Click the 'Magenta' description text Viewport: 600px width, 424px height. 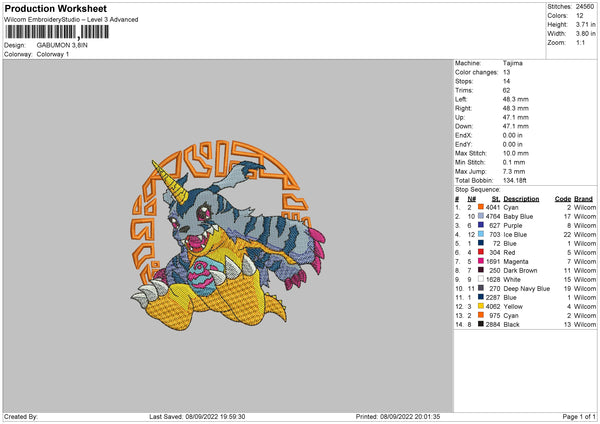point(516,261)
